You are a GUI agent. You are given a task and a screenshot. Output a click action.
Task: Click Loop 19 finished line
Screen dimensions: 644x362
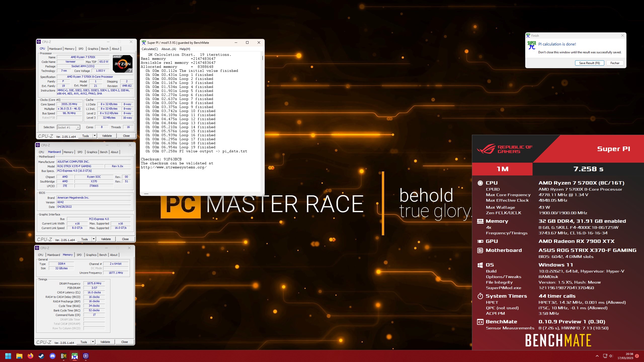click(x=181, y=147)
